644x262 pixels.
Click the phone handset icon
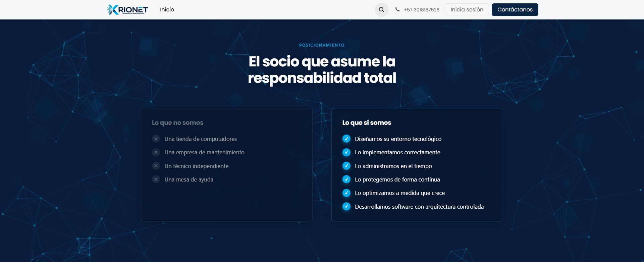point(397,10)
